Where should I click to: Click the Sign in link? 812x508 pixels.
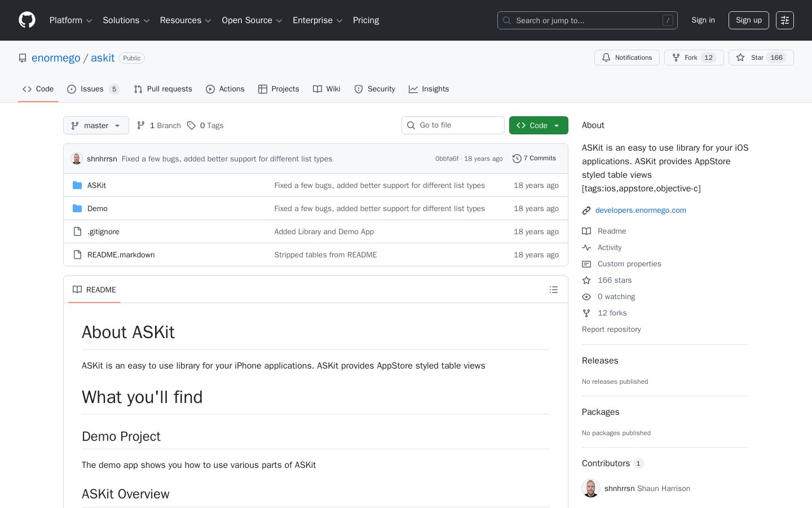click(703, 20)
